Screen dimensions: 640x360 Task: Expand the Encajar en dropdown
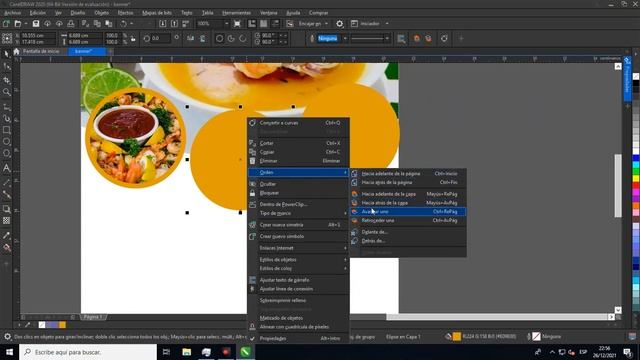[x=327, y=24]
